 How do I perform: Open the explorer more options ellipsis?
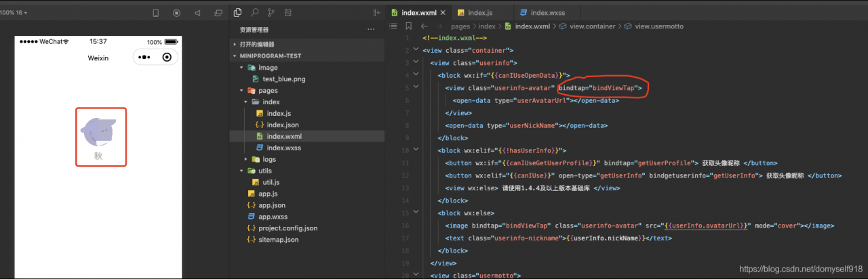click(370, 30)
